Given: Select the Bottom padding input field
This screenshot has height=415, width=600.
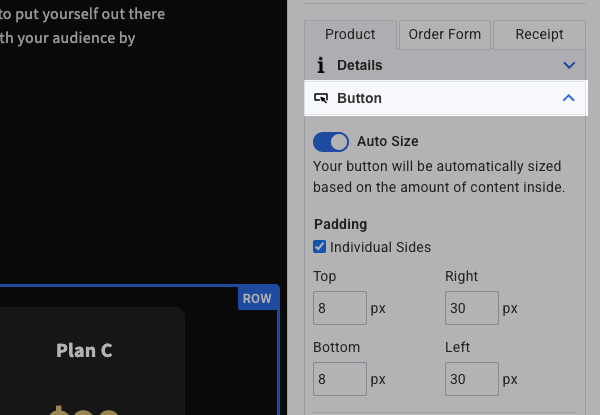Looking at the screenshot, I should 340,379.
